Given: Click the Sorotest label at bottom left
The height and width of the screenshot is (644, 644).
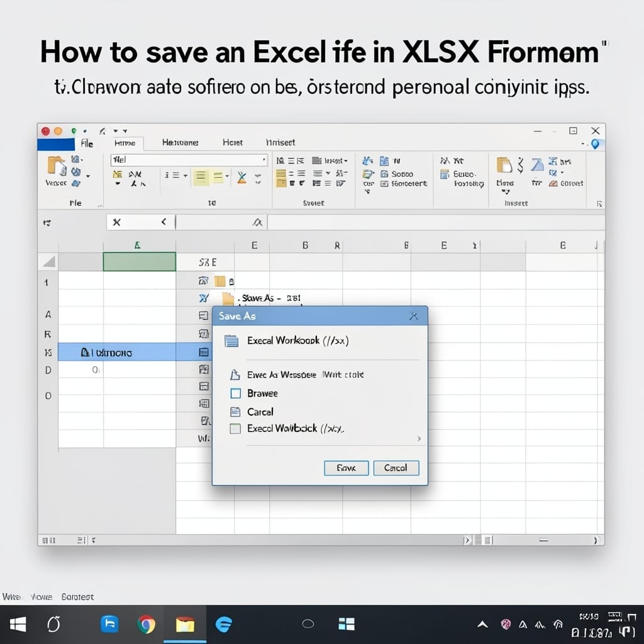Looking at the screenshot, I should coord(77,597).
